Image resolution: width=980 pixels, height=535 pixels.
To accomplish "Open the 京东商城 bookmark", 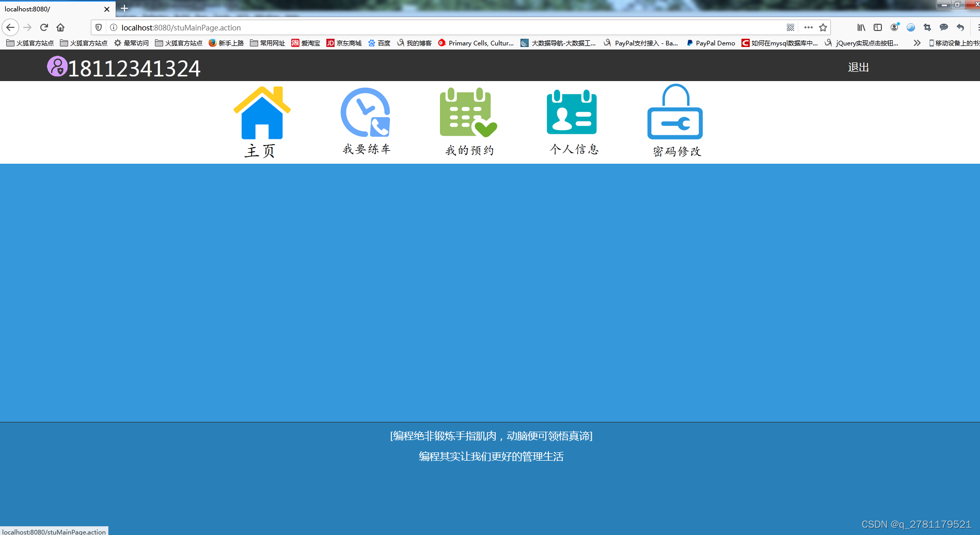I will pos(344,43).
